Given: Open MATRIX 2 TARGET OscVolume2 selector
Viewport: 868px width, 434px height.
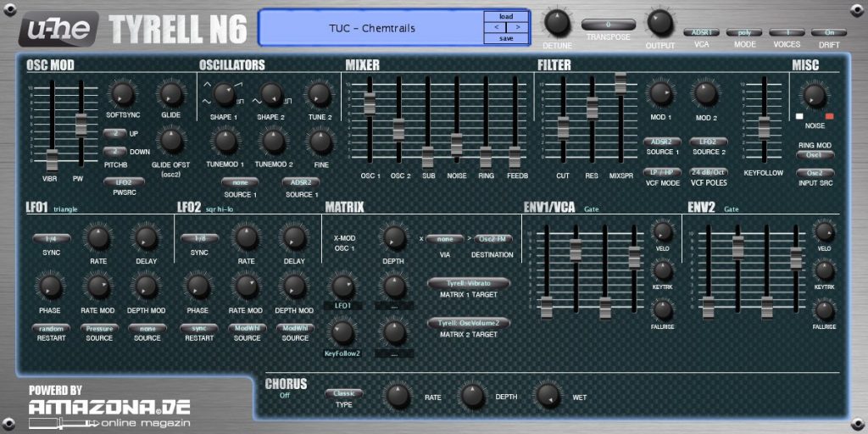Looking at the screenshot, I should point(468,323).
